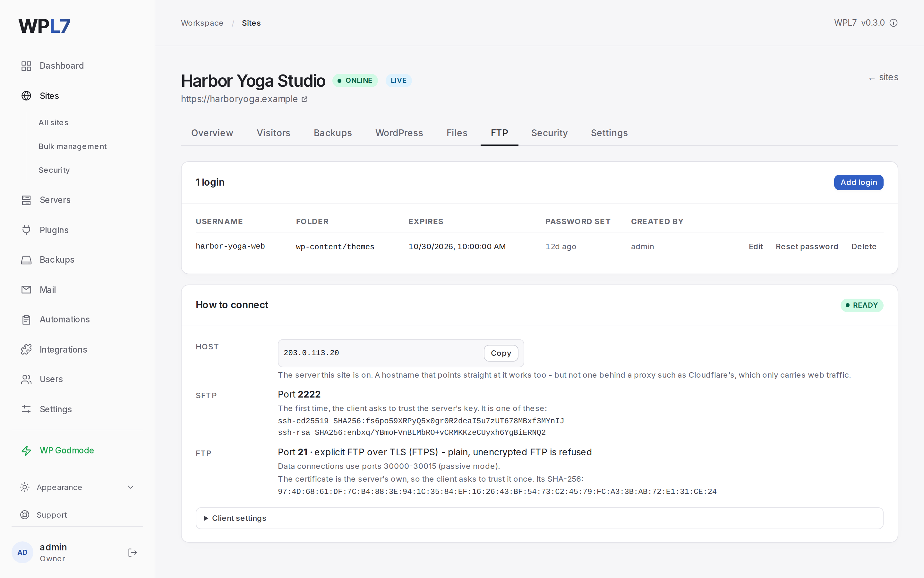Click the version info icon
Screen dimensions: 924x578
click(894, 23)
